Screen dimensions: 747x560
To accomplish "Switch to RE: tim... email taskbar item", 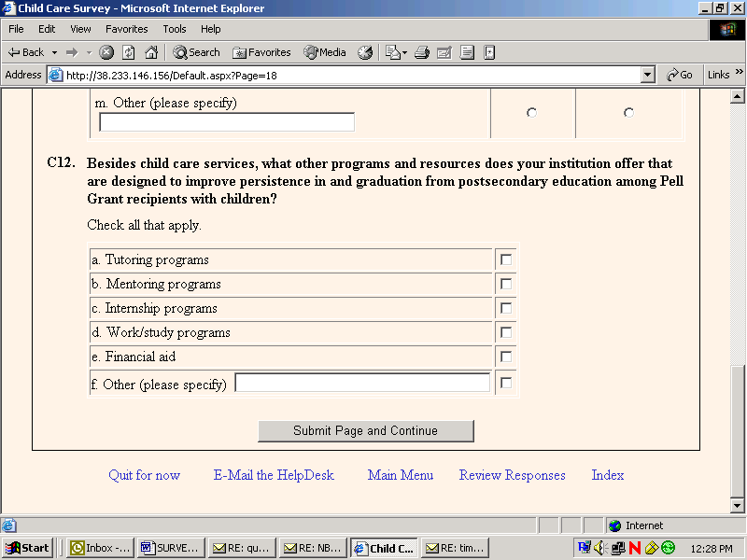I will pyautogui.click(x=456, y=548).
